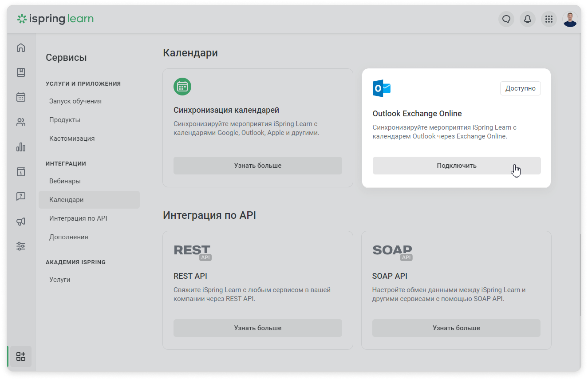Click the Календари section heading

pyautogui.click(x=190, y=53)
